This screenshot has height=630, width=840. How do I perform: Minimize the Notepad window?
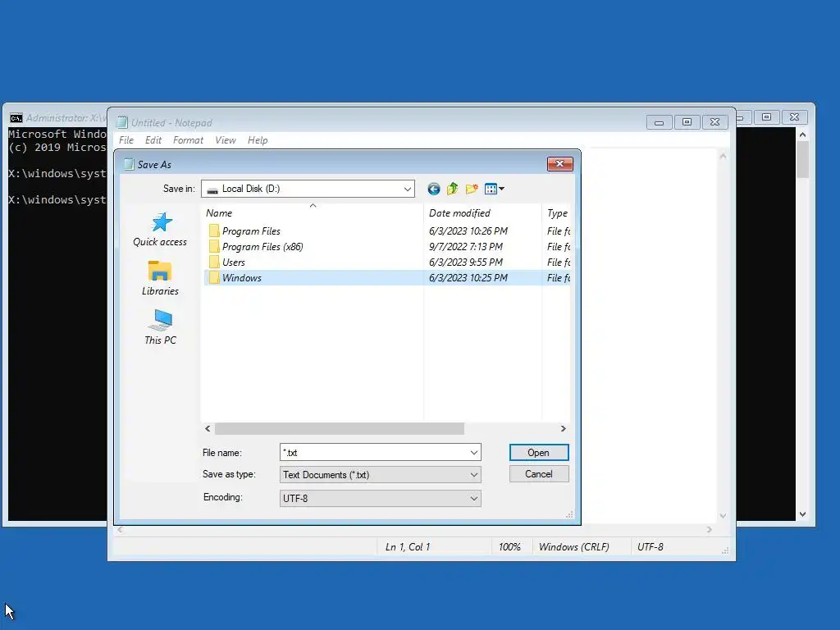659,122
